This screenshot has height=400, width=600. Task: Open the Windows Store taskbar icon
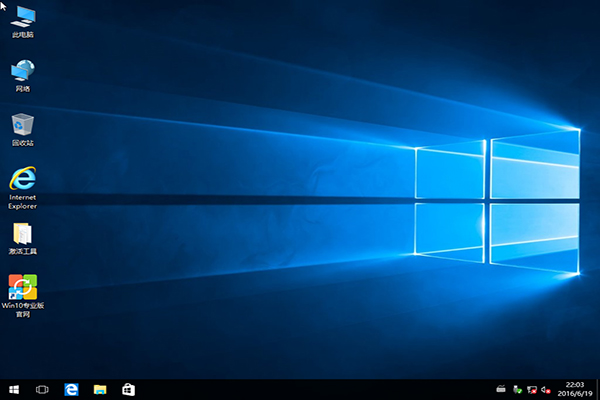click(128, 389)
